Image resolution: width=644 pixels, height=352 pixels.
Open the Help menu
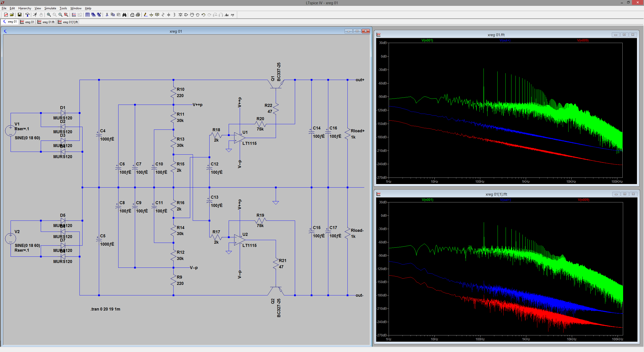[88, 8]
